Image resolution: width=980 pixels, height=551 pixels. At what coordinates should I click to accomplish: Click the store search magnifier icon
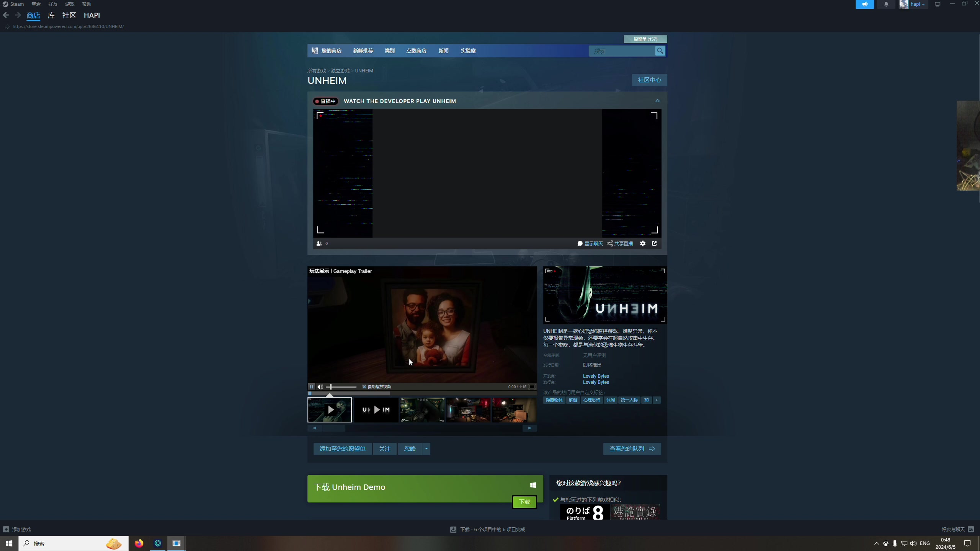click(x=660, y=51)
